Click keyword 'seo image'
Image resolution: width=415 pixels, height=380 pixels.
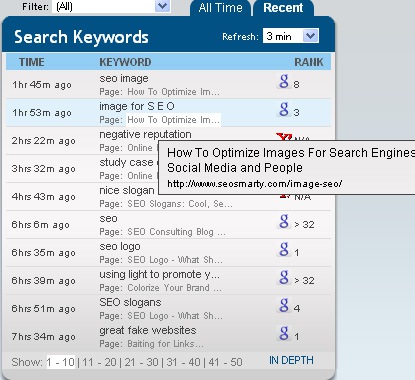point(124,78)
